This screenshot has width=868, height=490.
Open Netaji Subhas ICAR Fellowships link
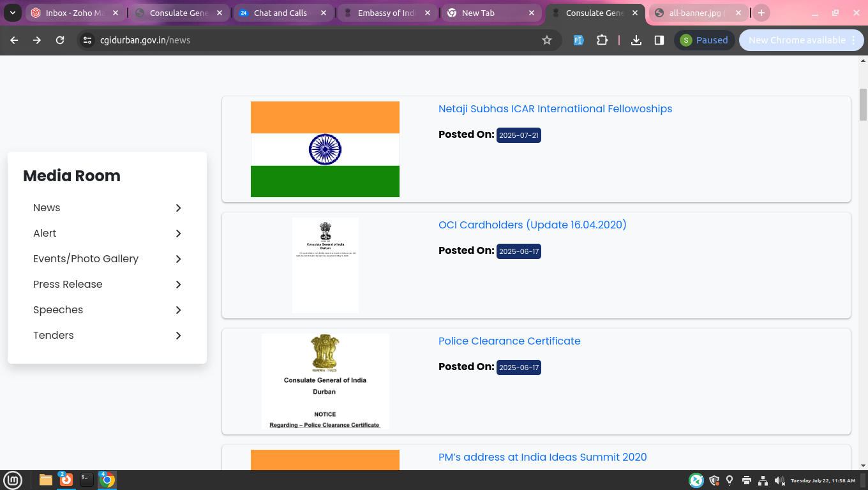pyautogui.click(x=555, y=109)
